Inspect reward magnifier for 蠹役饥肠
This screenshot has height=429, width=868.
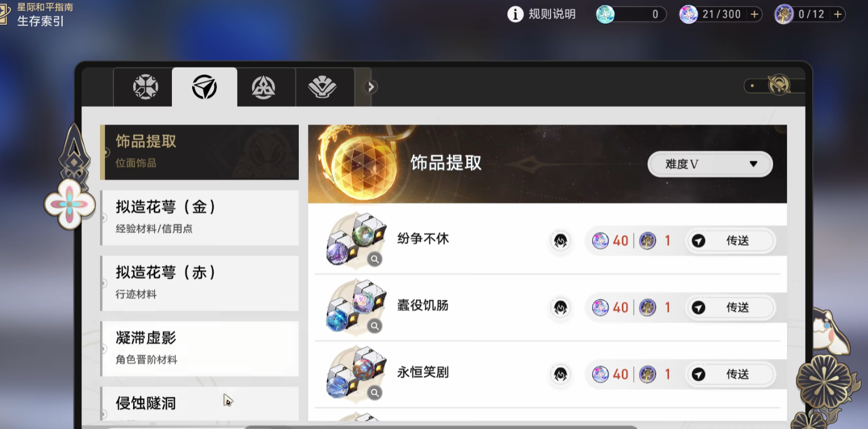[x=375, y=326]
